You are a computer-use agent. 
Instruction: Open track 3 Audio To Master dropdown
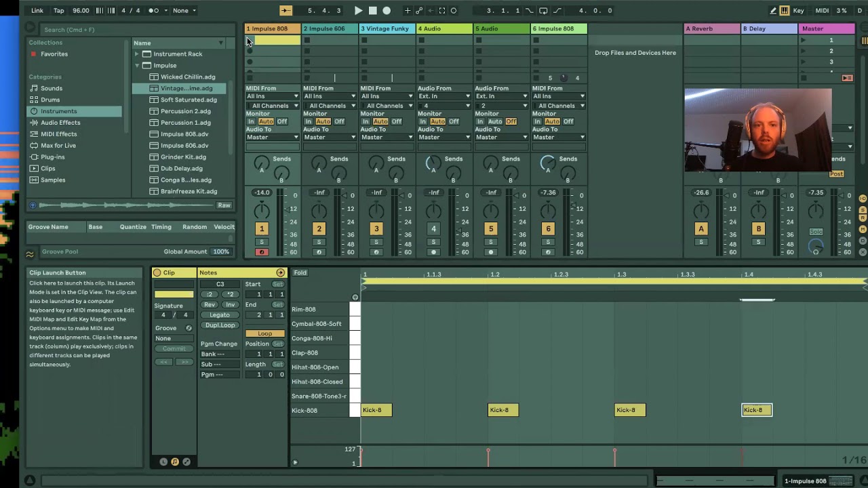(x=387, y=138)
